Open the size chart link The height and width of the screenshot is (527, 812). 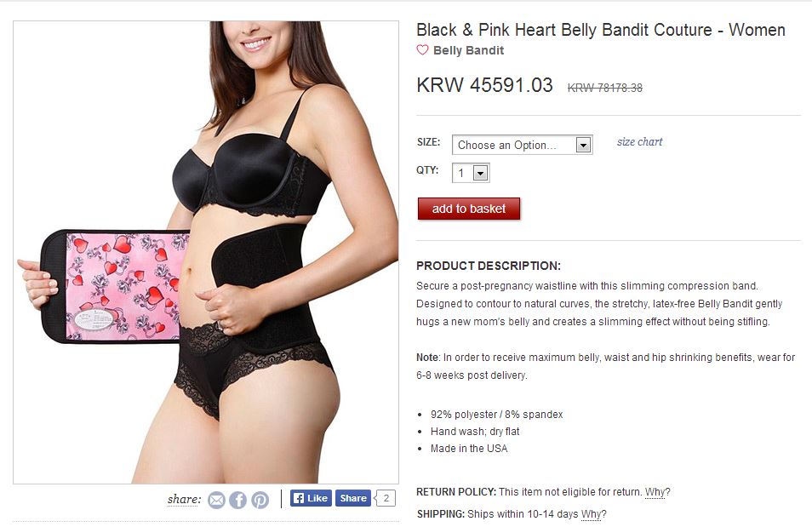[639, 142]
